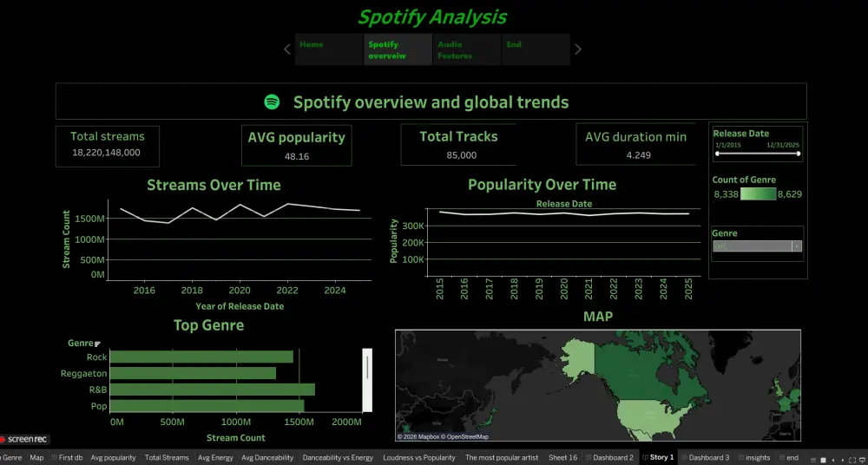Click the Release Date slider end handle
This screenshot has height=465, width=868.
[x=799, y=154]
